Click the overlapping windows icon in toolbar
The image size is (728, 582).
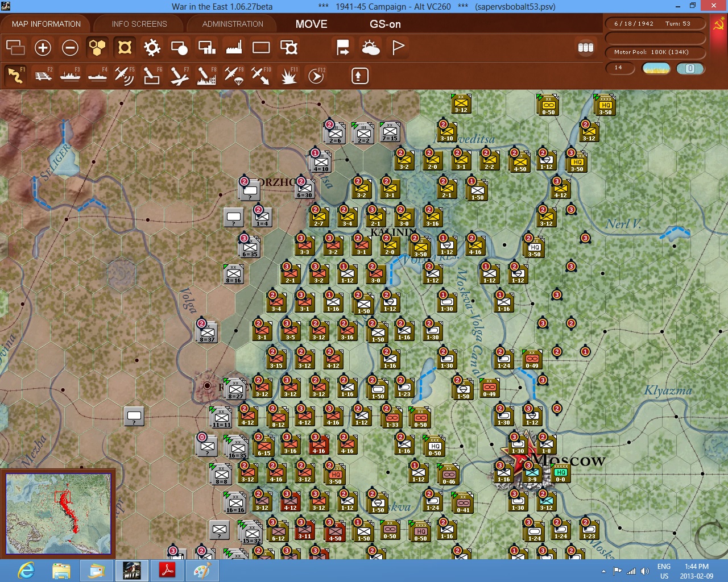point(15,47)
